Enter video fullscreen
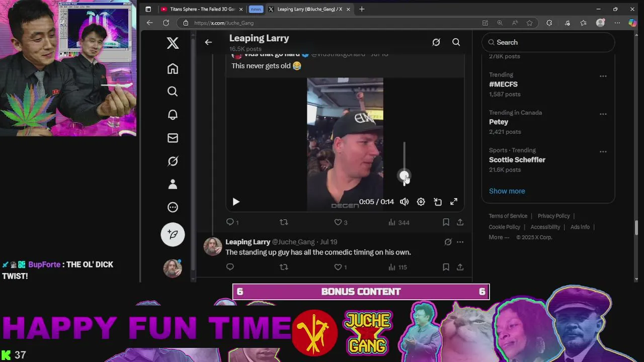 (454, 202)
